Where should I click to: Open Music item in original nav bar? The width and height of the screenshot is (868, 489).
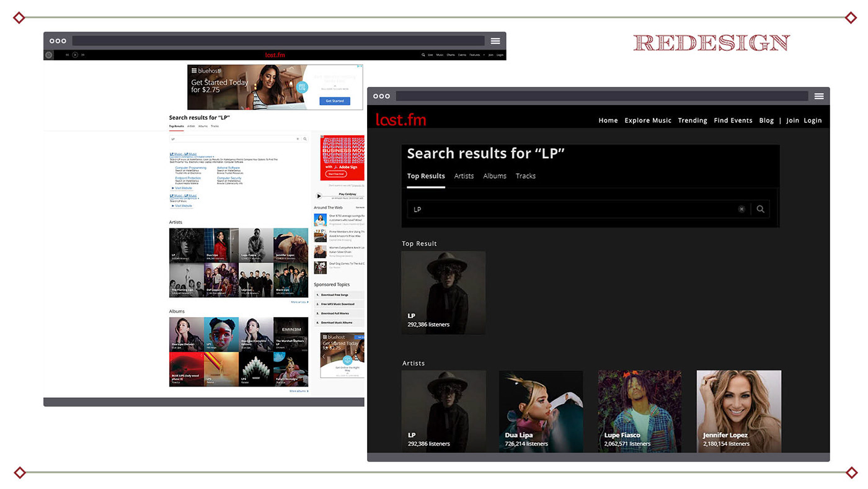click(x=440, y=55)
